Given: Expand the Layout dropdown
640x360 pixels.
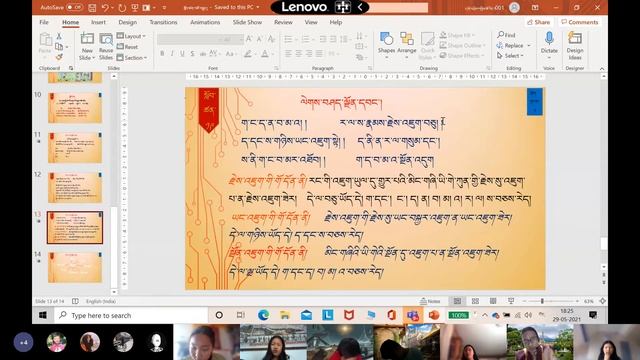Looking at the screenshot, I should [131, 36].
